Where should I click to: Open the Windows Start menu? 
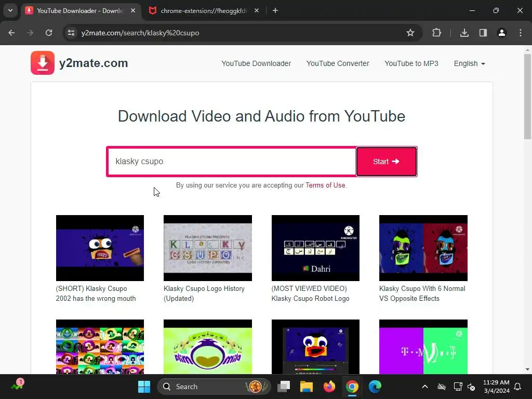144,387
